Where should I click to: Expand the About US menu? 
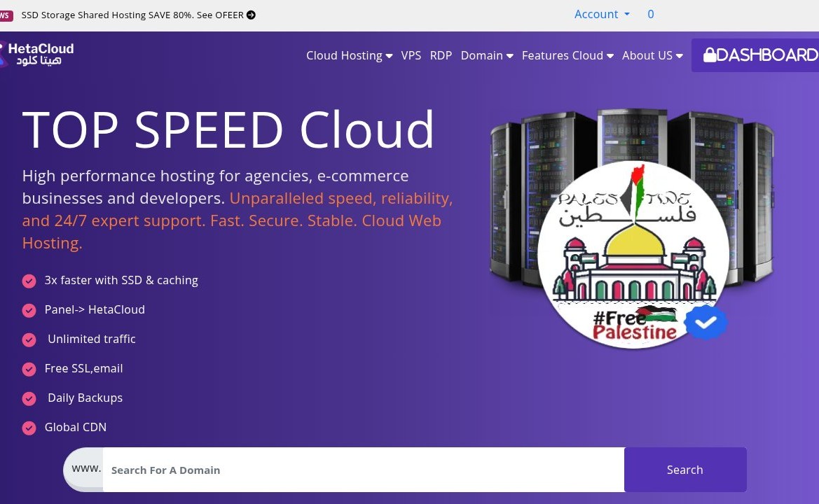point(652,55)
